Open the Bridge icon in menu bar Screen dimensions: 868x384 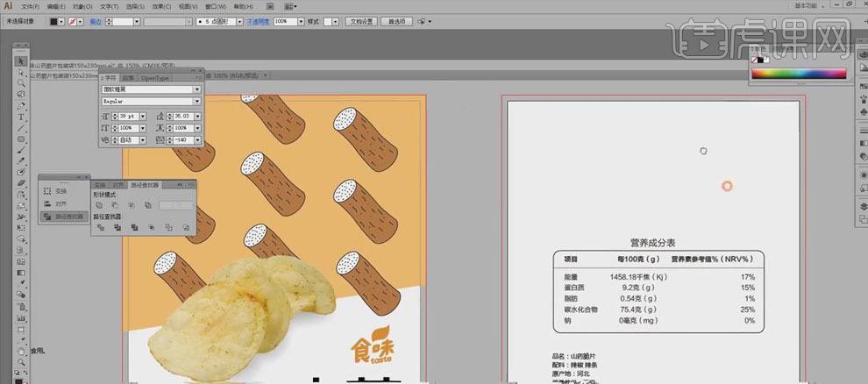pos(269,7)
